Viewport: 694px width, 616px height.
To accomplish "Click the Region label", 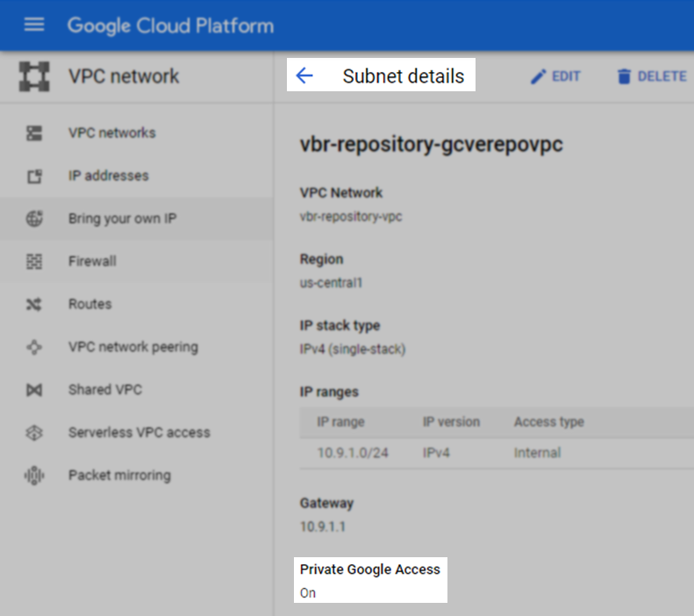I will (321, 260).
